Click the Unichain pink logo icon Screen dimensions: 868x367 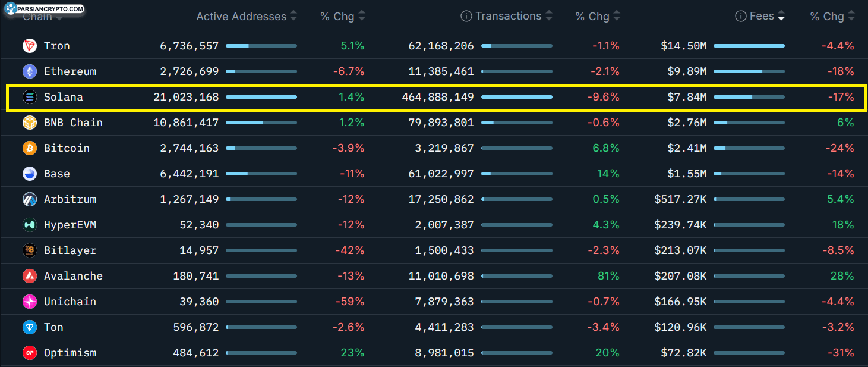pos(30,302)
